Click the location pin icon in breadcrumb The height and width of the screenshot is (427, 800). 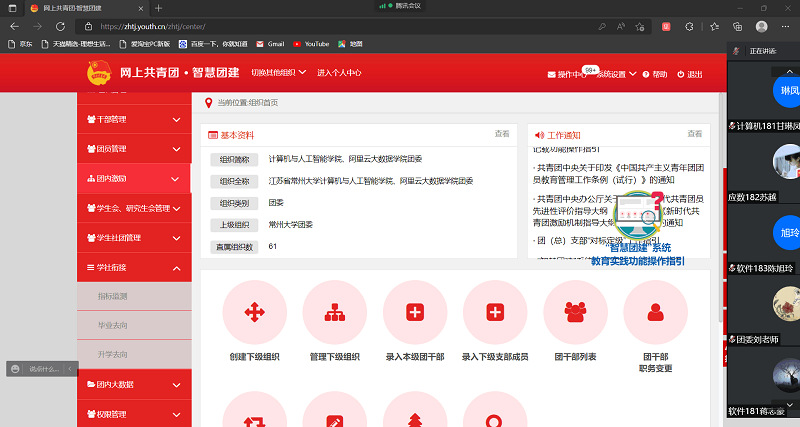click(208, 103)
